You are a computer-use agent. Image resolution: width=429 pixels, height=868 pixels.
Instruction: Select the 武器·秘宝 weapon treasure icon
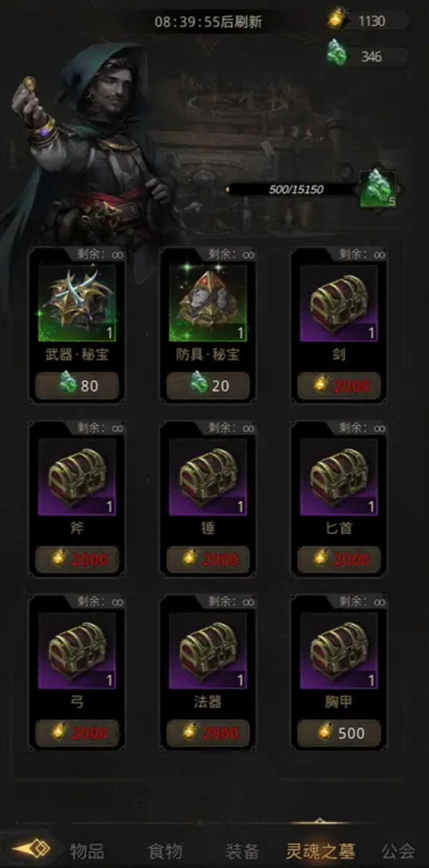click(x=77, y=302)
